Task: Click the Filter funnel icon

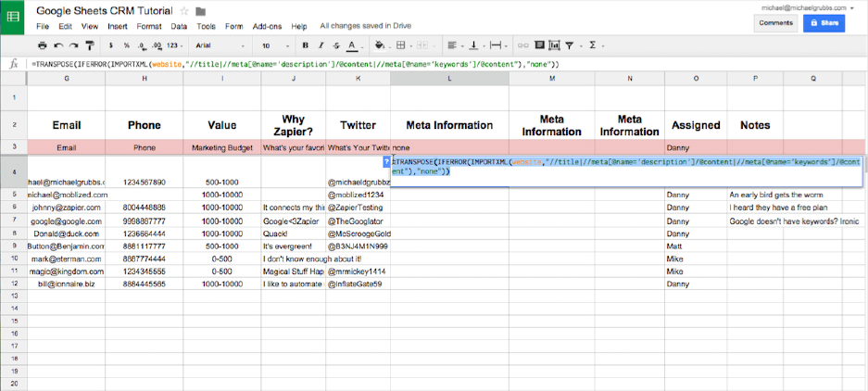Action: (x=570, y=45)
